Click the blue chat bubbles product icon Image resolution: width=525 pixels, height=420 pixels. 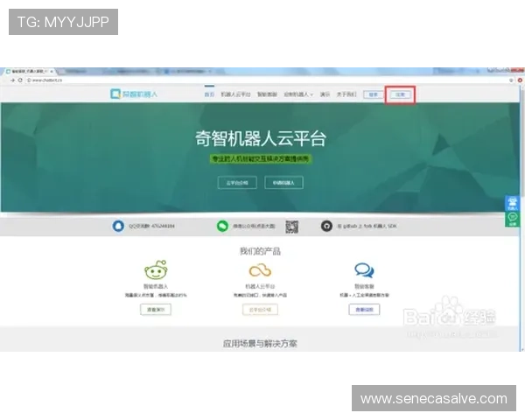364,270
